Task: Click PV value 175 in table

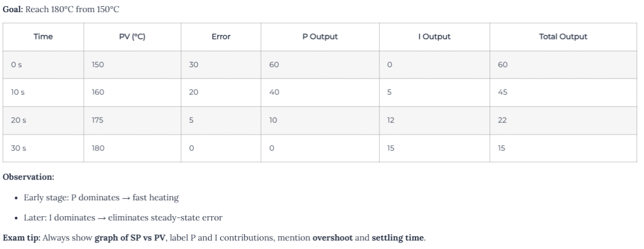Action: pos(98,120)
